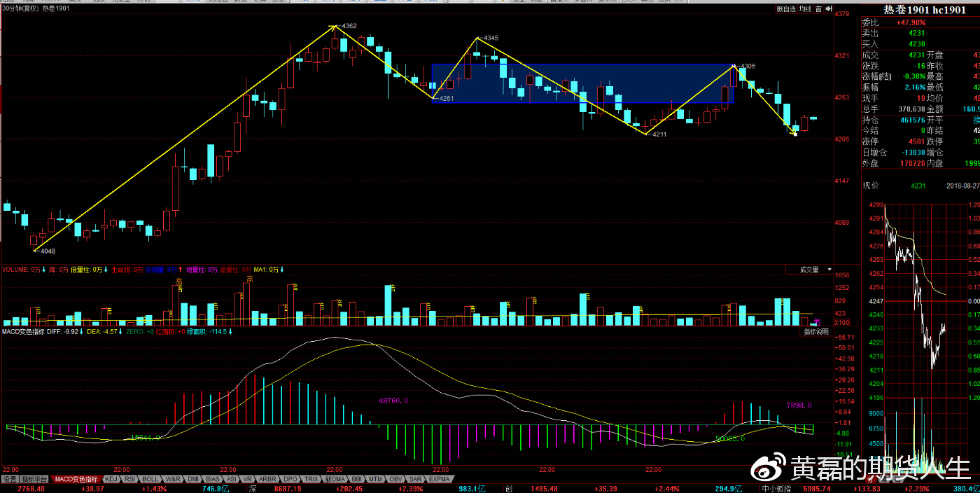Switch to the BBI indicator tab
This screenshot has width=980, height=493.
[357, 480]
